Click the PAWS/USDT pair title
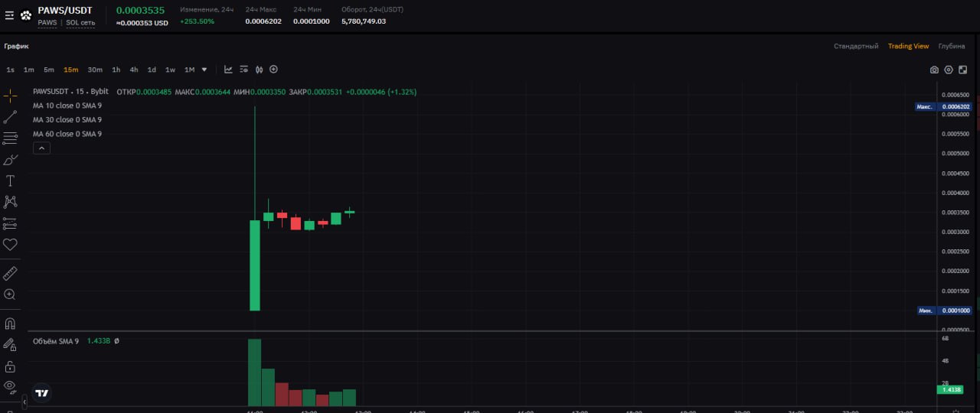The width and height of the screenshot is (980, 413). point(65,10)
